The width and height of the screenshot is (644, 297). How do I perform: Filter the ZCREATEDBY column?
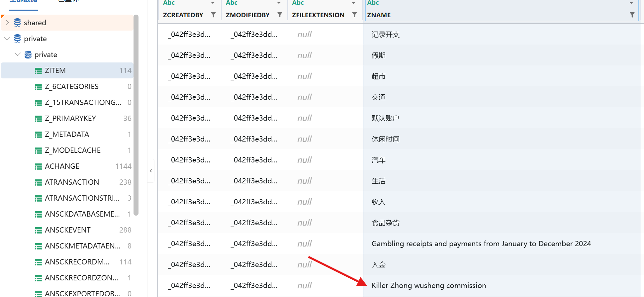point(214,15)
